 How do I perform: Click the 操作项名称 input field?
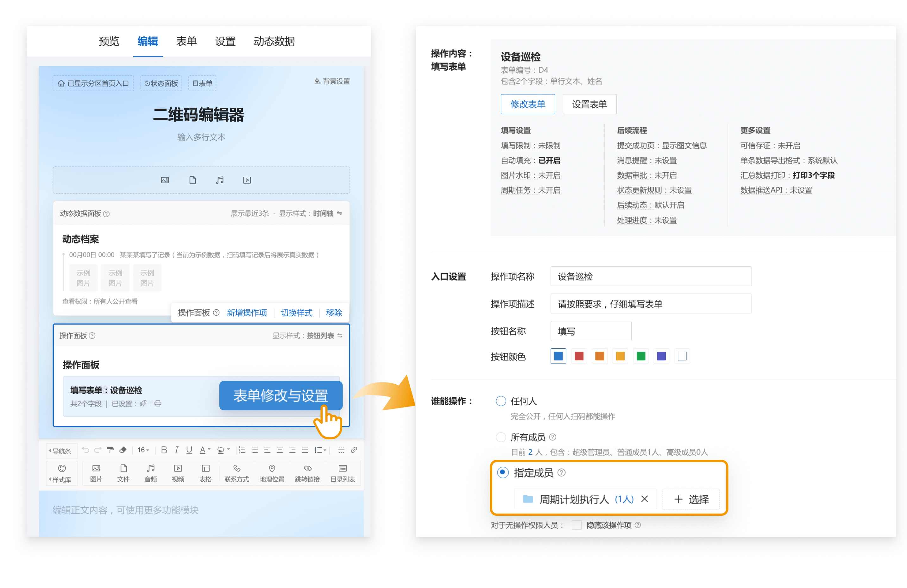(651, 276)
